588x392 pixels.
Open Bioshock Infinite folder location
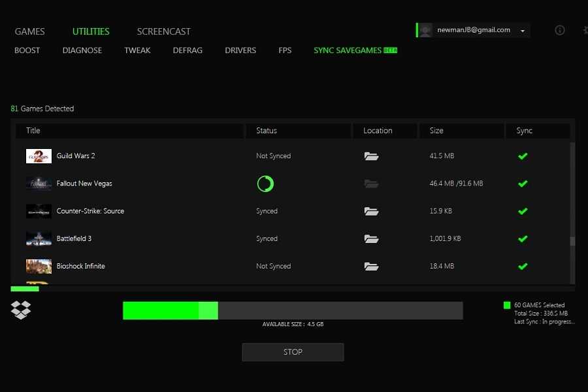coord(371,266)
